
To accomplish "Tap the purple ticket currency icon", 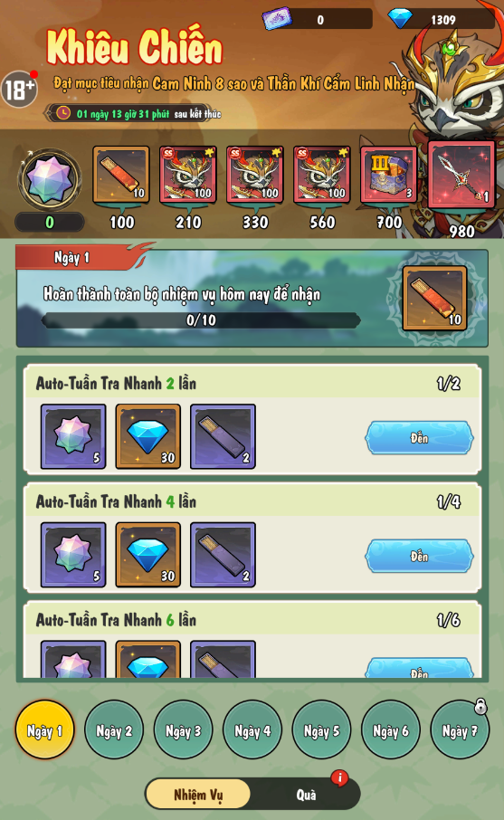I will click(x=277, y=19).
